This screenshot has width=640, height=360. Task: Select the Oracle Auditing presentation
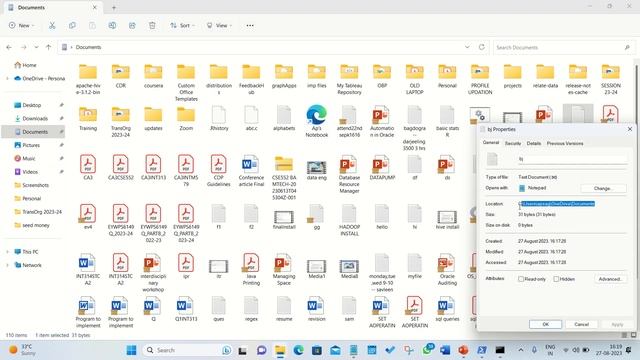[x=447, y=269]
